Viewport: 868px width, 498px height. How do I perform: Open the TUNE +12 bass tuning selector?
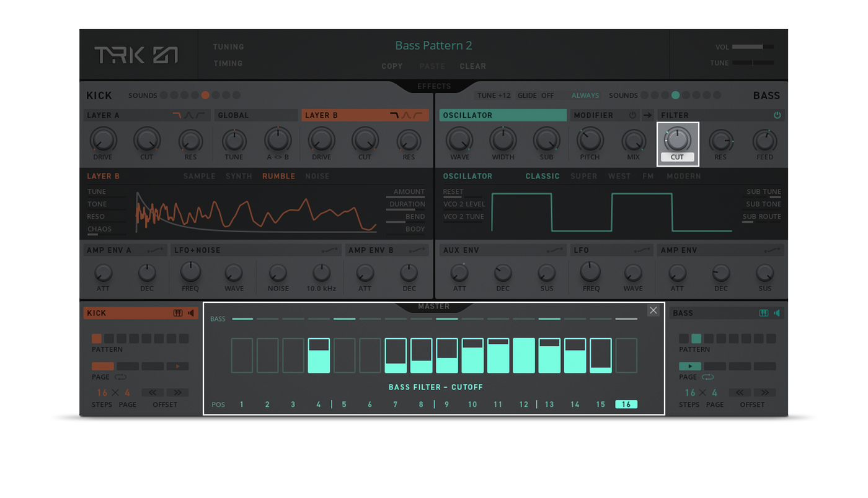pos(494,95)
